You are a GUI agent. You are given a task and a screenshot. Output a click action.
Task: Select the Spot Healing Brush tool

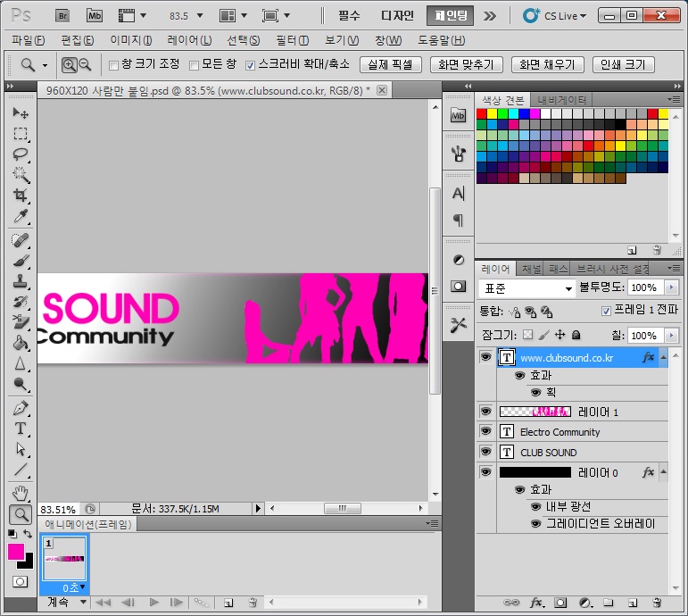tap(21, 240)
